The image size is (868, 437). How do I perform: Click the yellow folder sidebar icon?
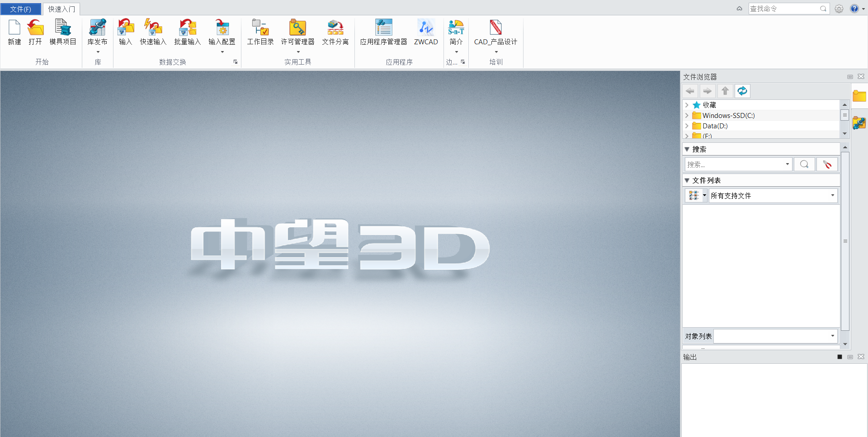click(859, 96)
